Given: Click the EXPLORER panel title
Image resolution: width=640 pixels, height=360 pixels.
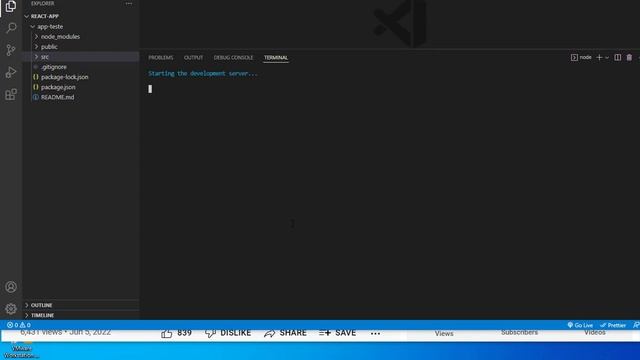Looking at the screenshot, I should tap(42, 4).
